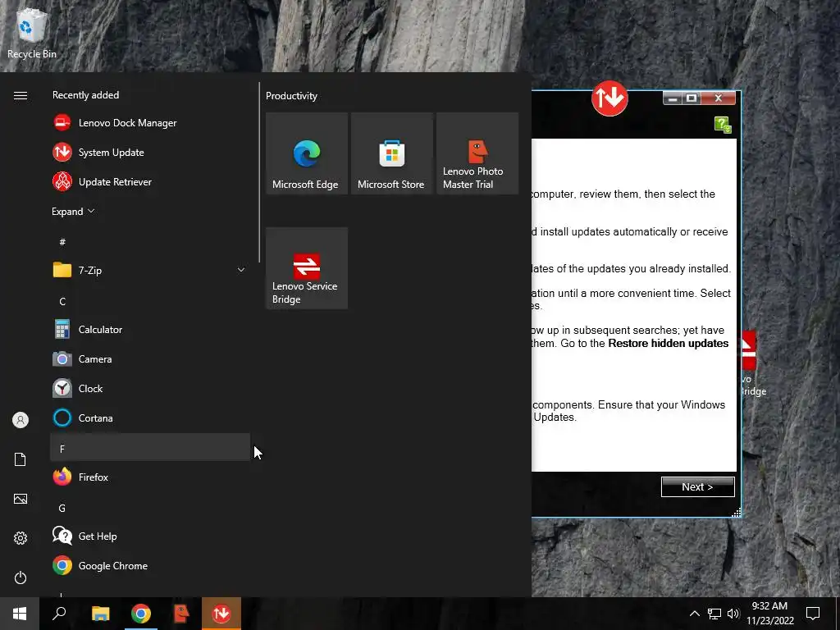
Task: Launch System Update from the Start list
Action: [150, 152]
